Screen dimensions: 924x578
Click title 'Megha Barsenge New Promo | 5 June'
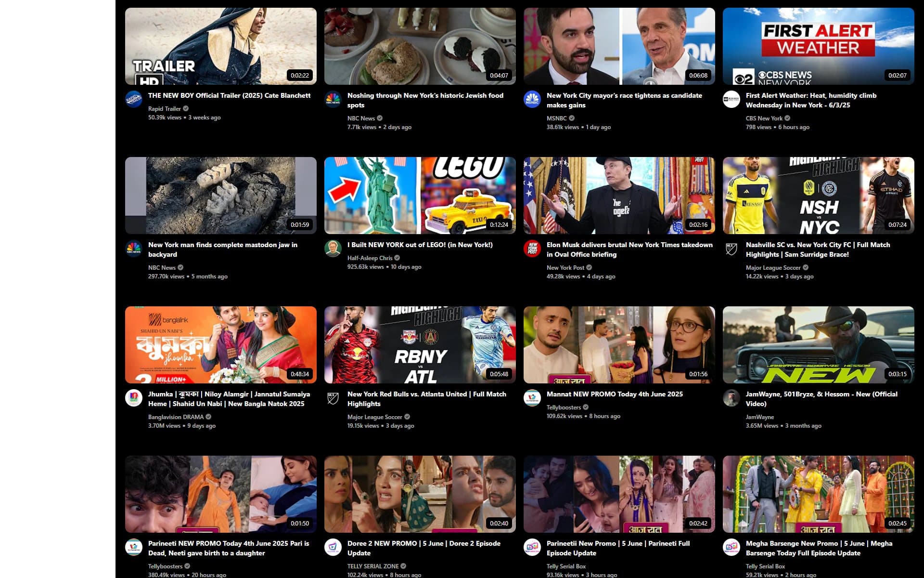point(819,548)
